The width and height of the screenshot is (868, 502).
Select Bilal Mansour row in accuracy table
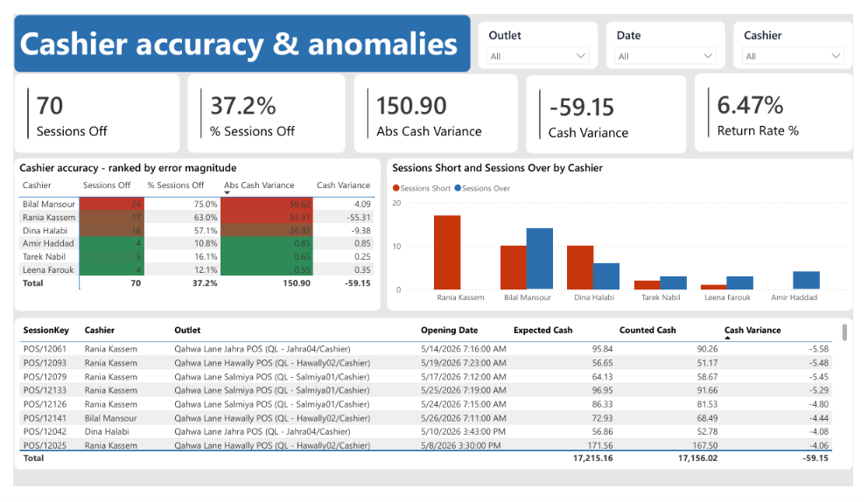(x=197, y=205)
